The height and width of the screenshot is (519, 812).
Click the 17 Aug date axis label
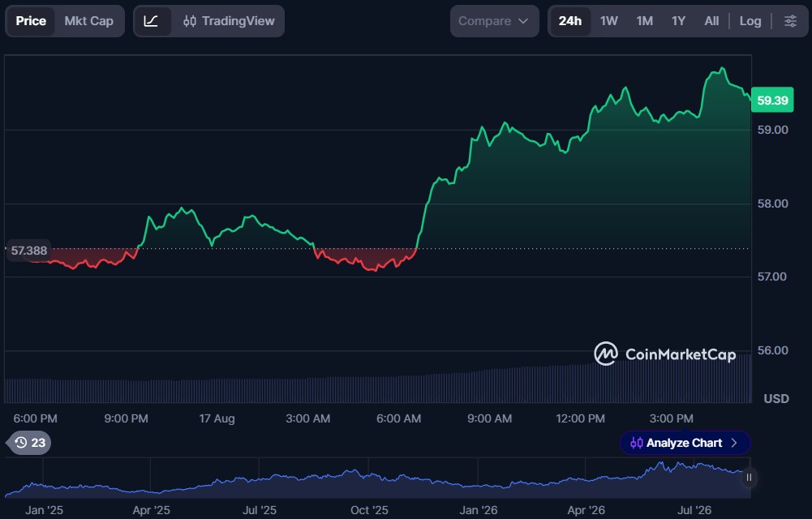coord(217,418)
